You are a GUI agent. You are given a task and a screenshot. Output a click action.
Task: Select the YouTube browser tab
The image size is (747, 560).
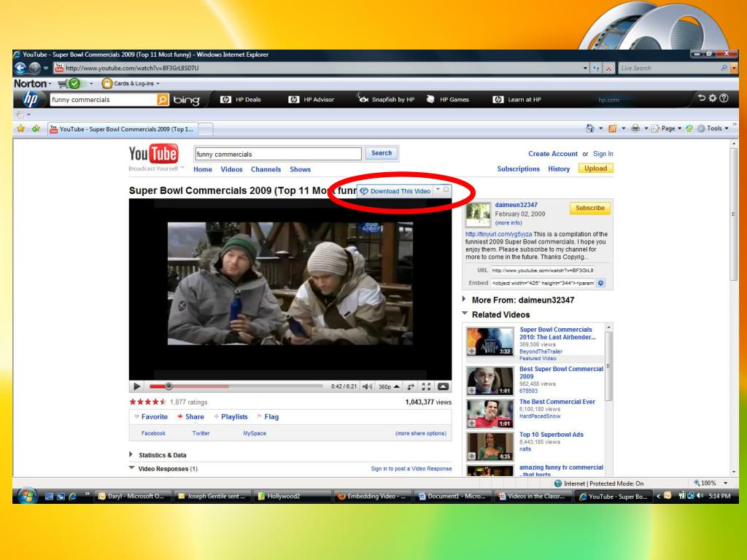[122, 129]
